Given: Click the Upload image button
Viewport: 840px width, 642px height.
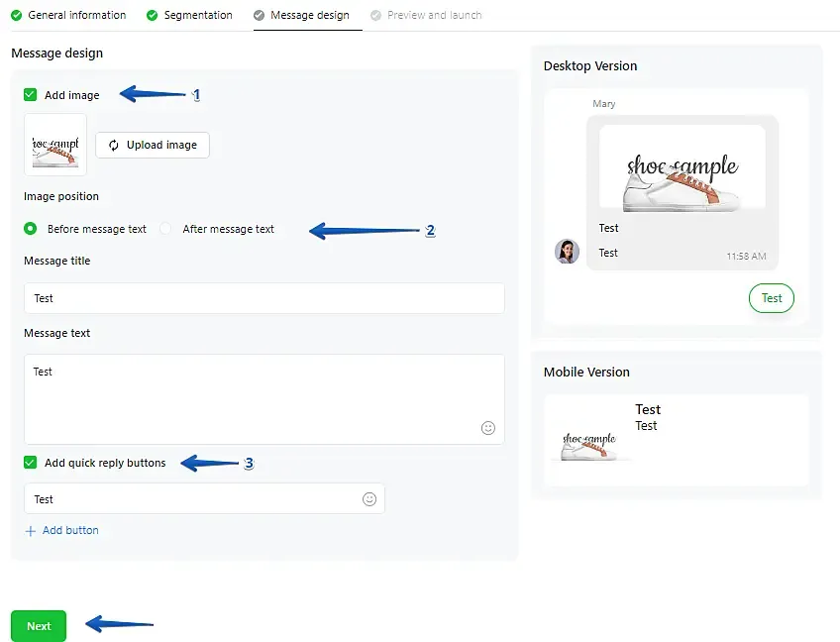Looking at the screenshot, I should pos(153,146).
